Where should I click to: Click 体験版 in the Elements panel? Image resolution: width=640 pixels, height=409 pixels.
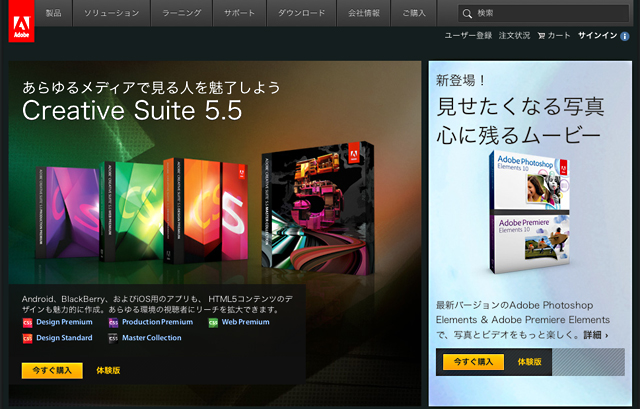coord(529,362)
